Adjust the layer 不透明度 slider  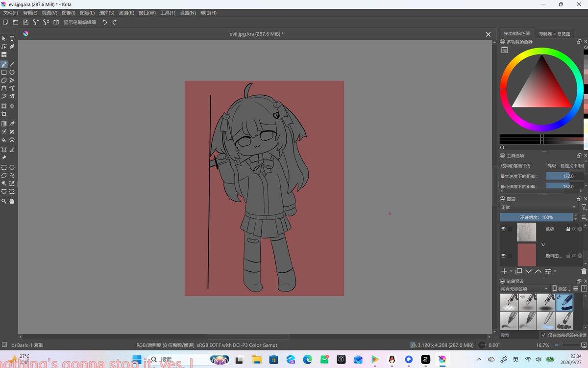[536, 217]
